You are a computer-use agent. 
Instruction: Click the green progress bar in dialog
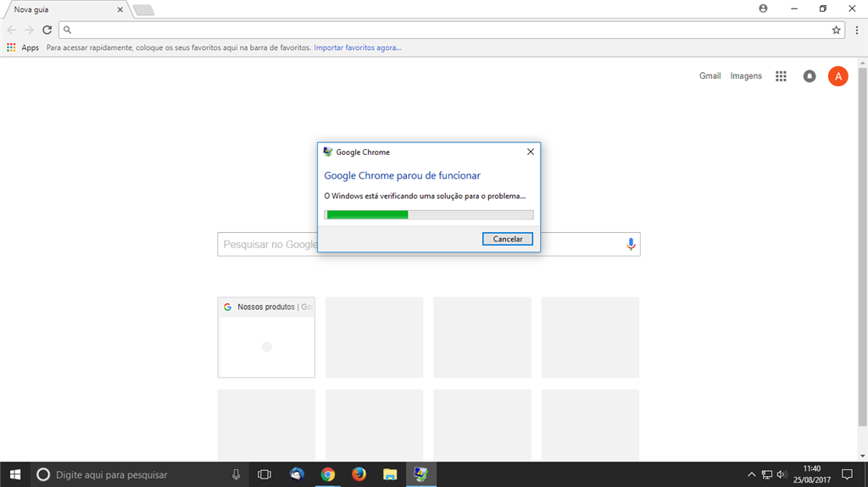pyautogui.click(x=429, y=215)
